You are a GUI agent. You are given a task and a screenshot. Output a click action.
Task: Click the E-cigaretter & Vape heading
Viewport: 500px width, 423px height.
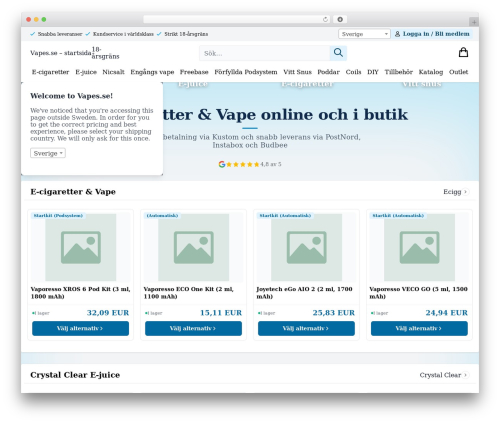point(73,192)
